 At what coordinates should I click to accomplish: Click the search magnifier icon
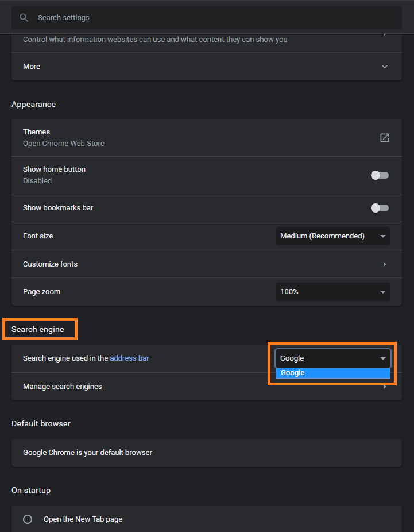[24, 18]
